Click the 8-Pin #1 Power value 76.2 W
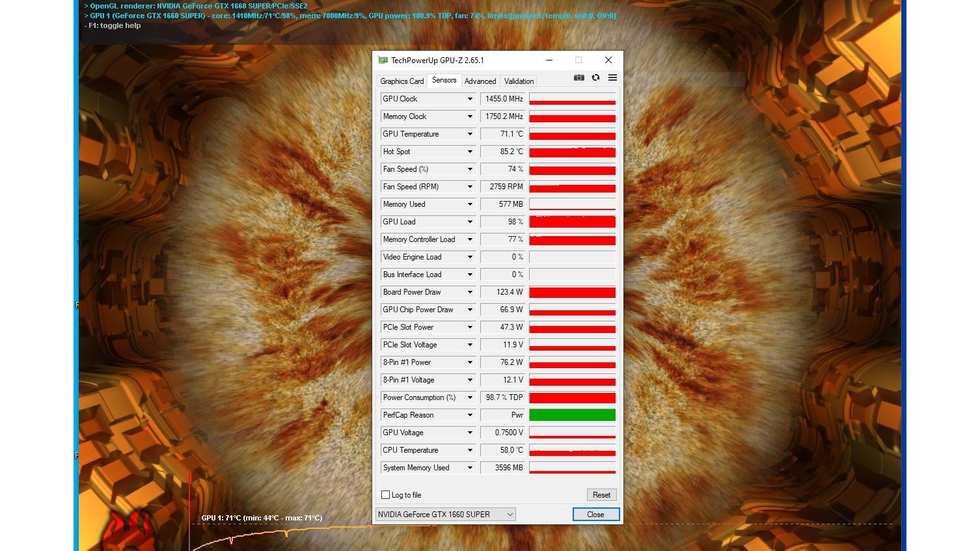Screen dimensions: 980x551 pos(502,362)
